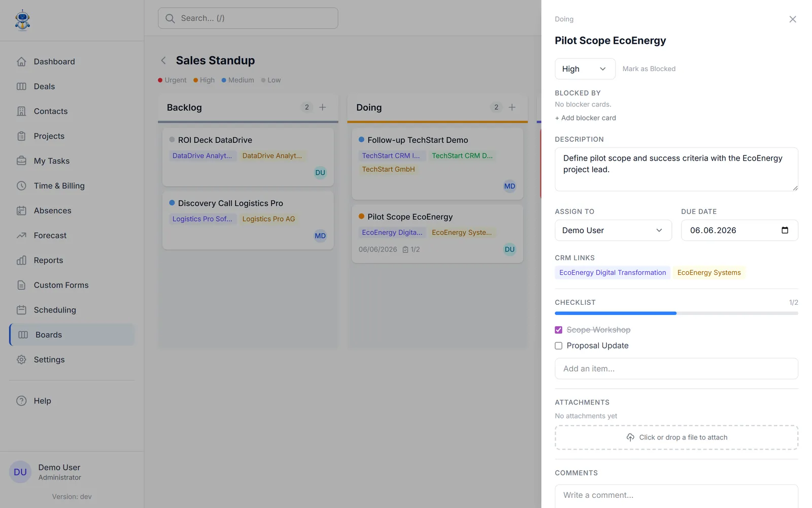Image resolution: width=812 pixels, height=508 pixels.
Task: Open EcoEnergy Systems CRM link
Action: (x=709, y=273)
